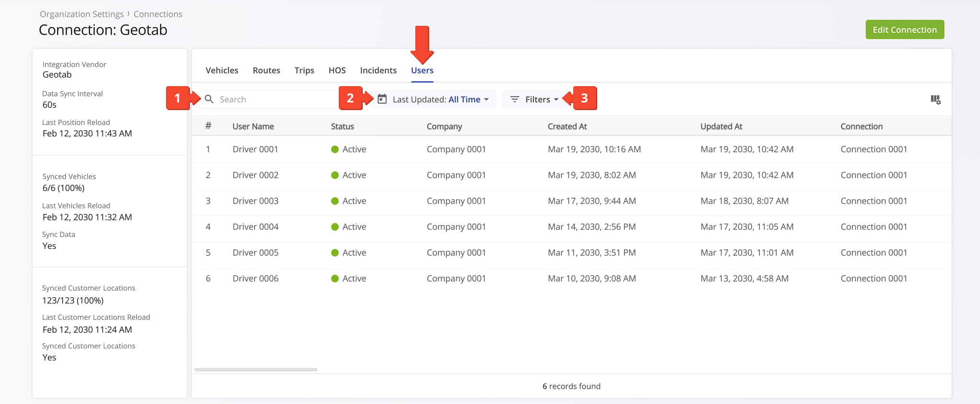Expand the Filters dropdown
Screen dimensions: 980x404
coord(534,99)
